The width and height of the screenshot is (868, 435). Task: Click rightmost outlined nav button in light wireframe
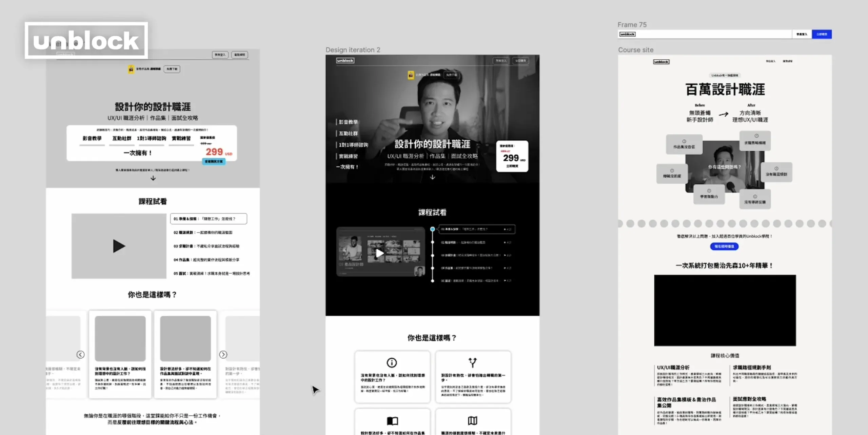coord(240,55)
